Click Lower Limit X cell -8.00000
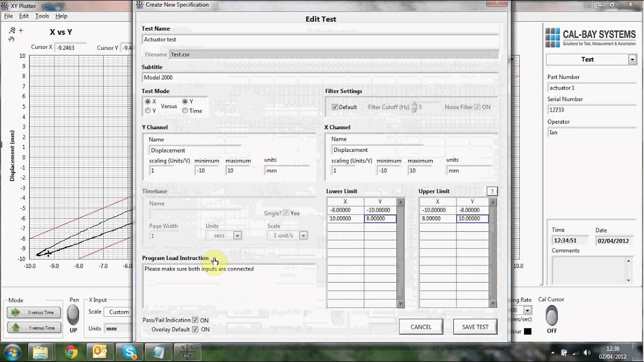The height and width of the screenshot is (362, 644). pos(345,210)
